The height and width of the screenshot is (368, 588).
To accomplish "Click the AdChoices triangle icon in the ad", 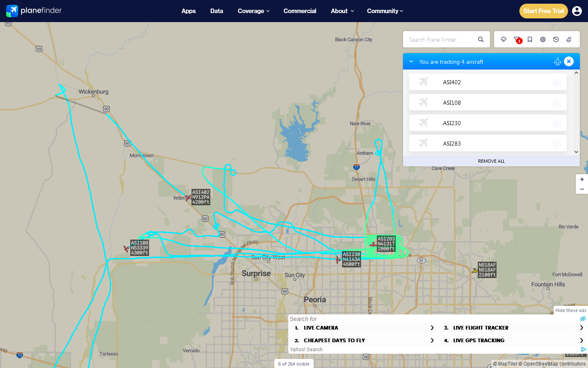I will (x=584, y=349).
